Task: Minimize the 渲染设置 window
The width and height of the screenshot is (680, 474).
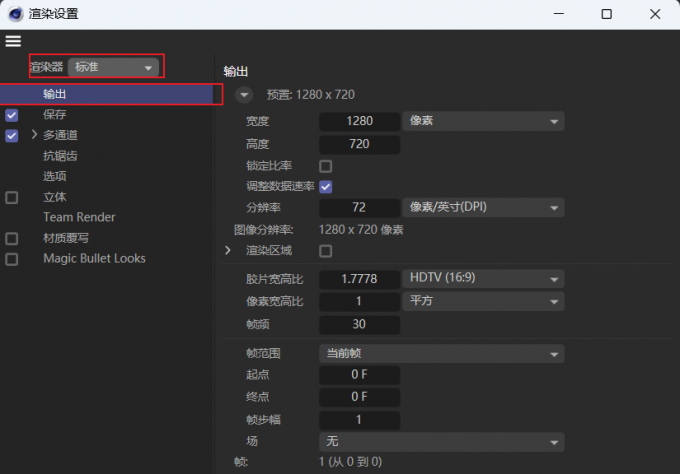Action: [x=559, y=14]
